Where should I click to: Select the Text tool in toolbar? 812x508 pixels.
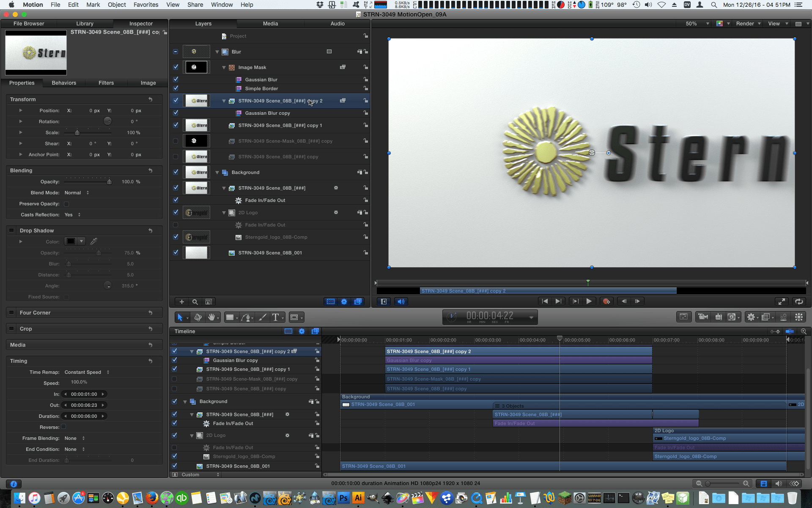[x=275, y=317]
